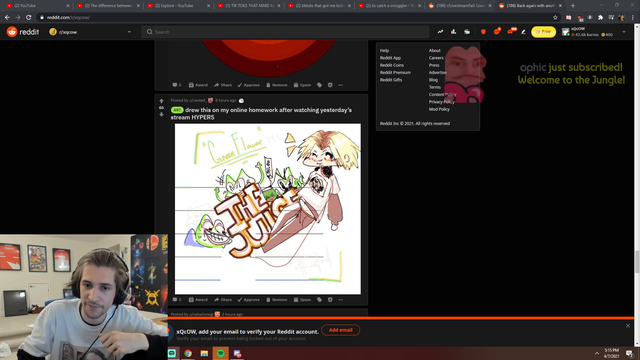Open 'drew this on my online homework' post title
Viewport: 640px width, 360px height.
(x=261, y=113)
